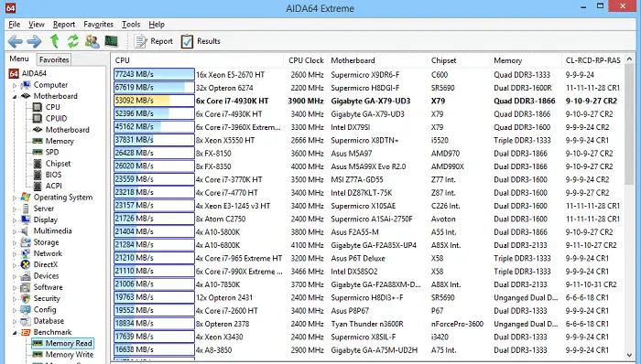Refresh with the green circular arrows
641x364 pixels.
pos(73,41)
